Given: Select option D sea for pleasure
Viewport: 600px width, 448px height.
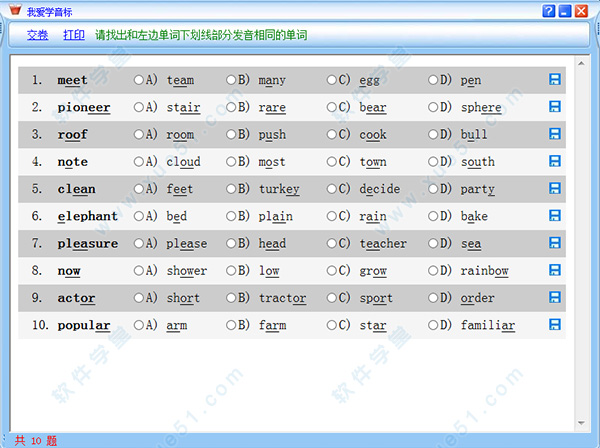Looking at the screenshot, I should coord(433,243).
